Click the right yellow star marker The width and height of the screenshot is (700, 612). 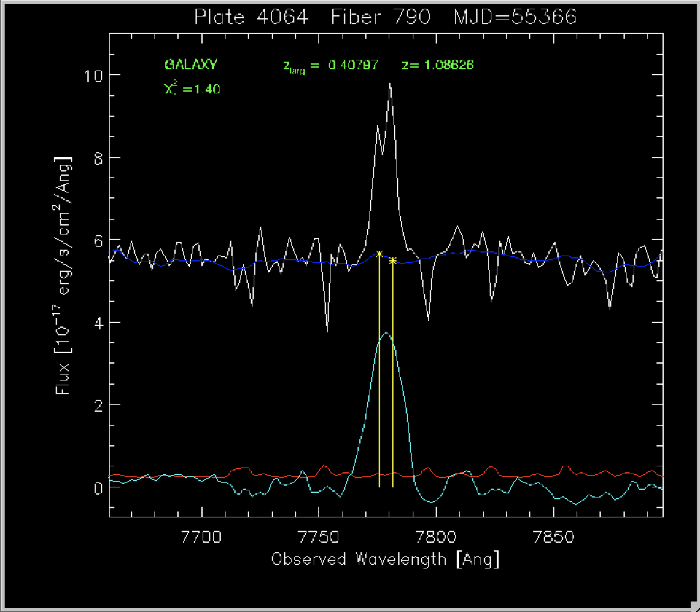[x=393, y=260]
